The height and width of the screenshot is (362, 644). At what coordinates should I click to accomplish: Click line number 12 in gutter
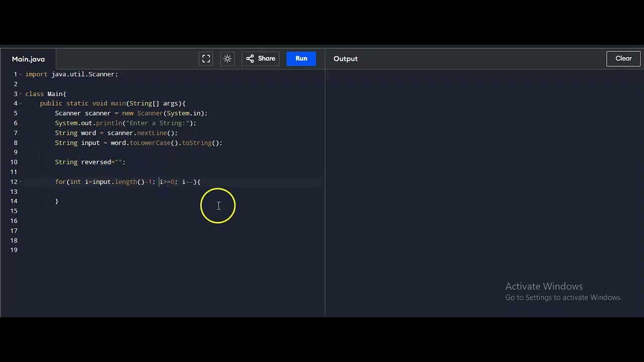[14, 182]
